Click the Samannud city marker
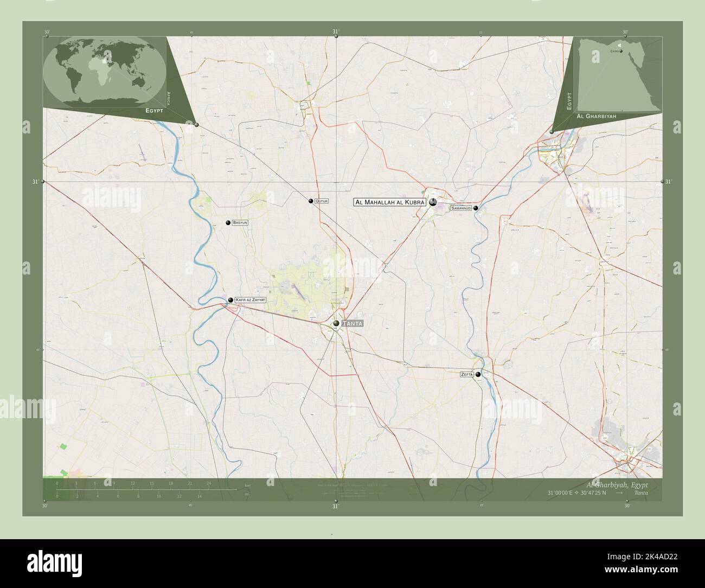The image size is (705, 588). [x=476, y=208]
